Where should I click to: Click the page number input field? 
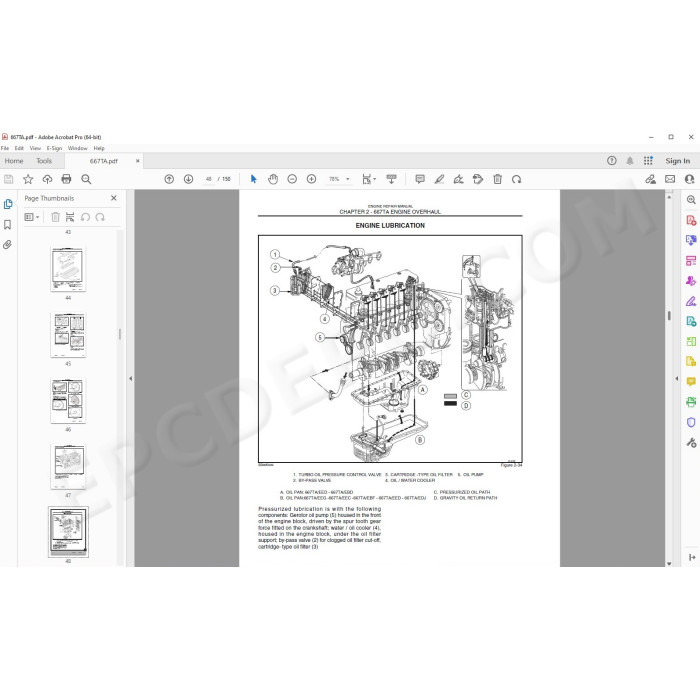click(208, 179)
